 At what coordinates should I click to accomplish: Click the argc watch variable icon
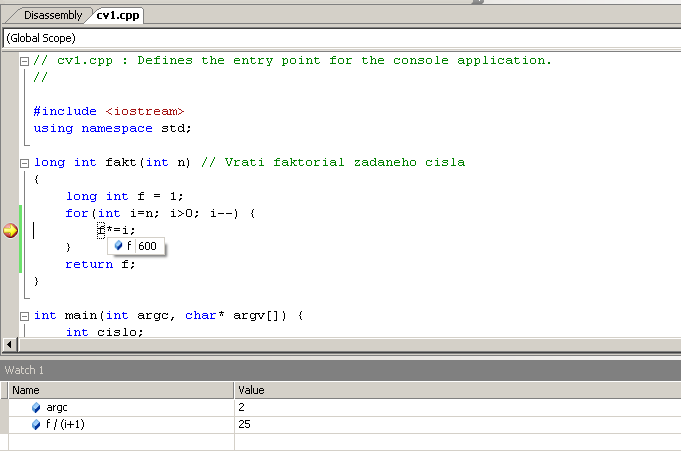[x=36, y=408]
